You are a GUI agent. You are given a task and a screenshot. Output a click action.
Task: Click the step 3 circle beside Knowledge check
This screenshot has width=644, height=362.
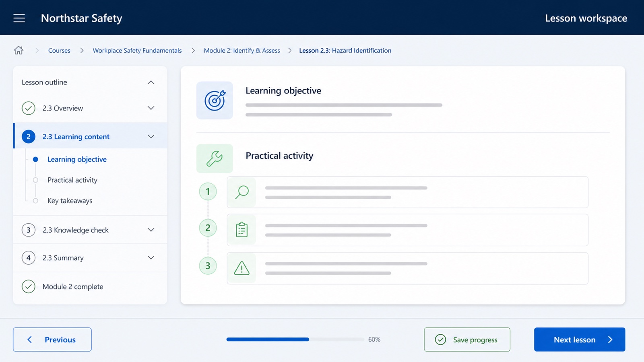pyautogui.click(x=29, y=230)
